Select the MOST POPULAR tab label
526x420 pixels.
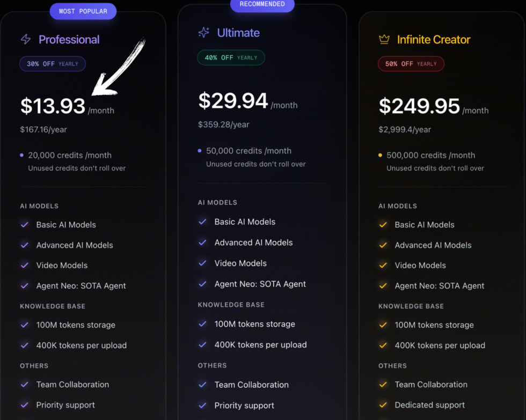tap(83, 11)
